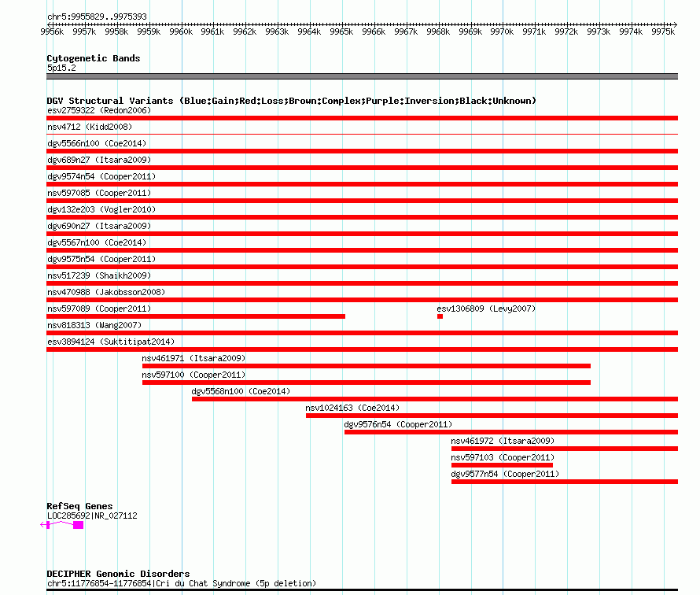The width and height of the screenshot is (700, 595).
Task: Click the red bar under nsv597103
Action: 503,465
